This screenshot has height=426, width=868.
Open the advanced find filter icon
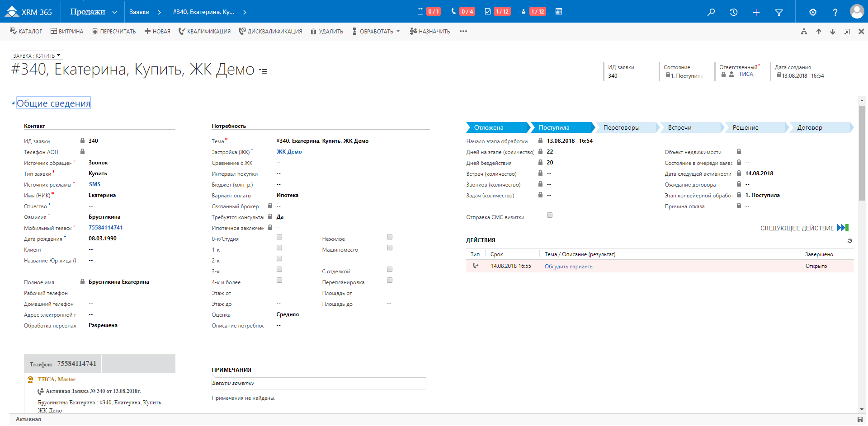tap(779, 12)
